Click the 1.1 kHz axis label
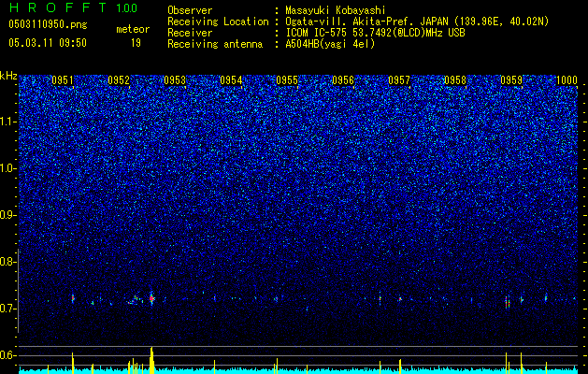 pyautogui.click(x=8, y=122)
